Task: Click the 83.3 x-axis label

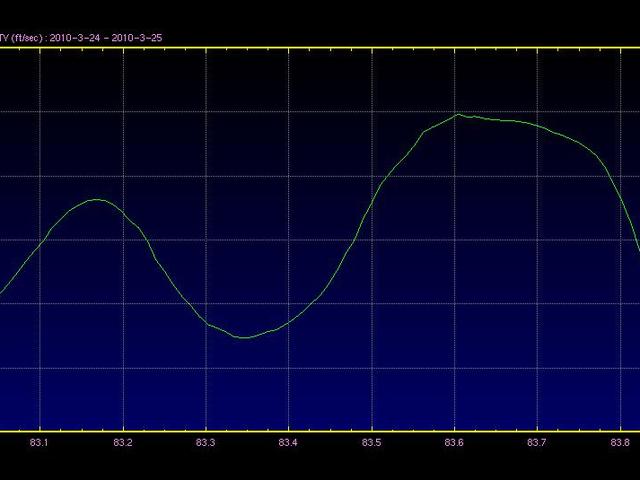Action: click(x=205, y=442)
